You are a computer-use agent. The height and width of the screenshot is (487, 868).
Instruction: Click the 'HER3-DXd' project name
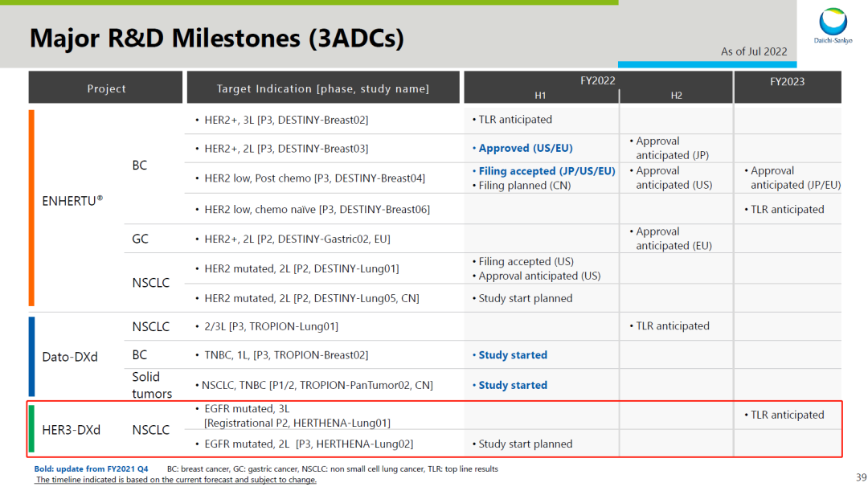click(71, 429)
